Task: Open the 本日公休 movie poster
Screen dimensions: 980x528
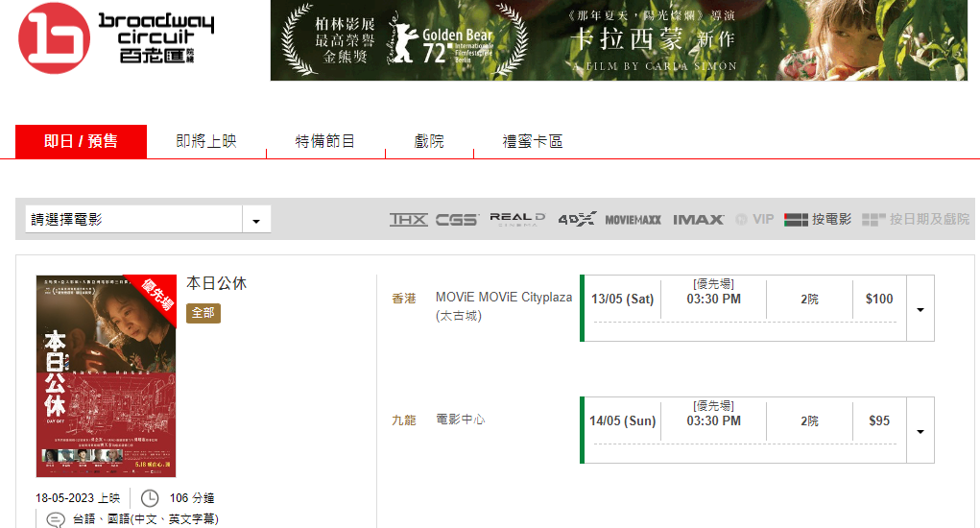Action: click(x=106, y=376)
